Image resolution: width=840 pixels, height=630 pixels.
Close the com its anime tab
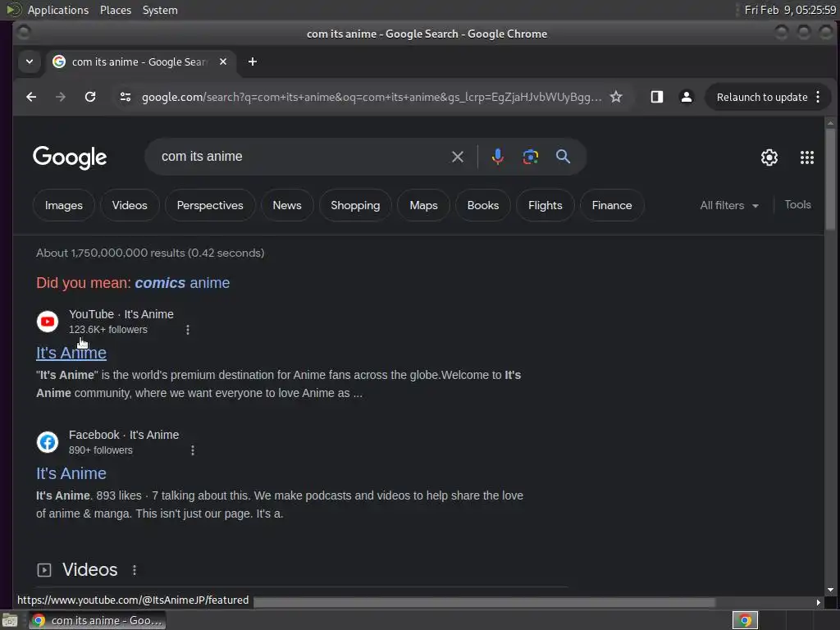coord(223,62)
